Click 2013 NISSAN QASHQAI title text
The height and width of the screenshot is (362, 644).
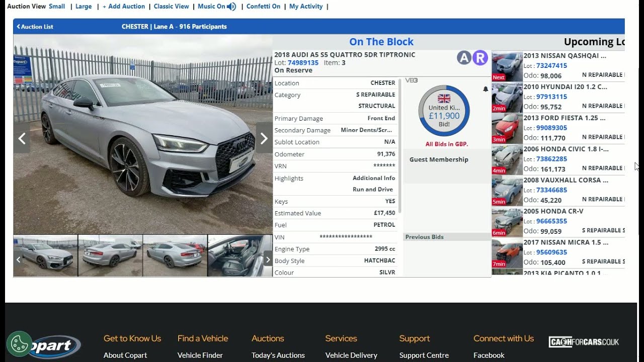coord(565,56)
